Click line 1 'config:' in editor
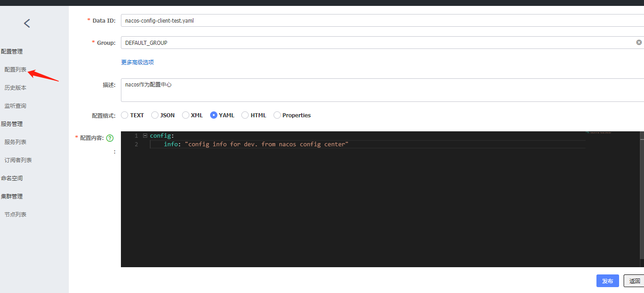The width and height of the screenshot is (644, 293). point(162,135)
